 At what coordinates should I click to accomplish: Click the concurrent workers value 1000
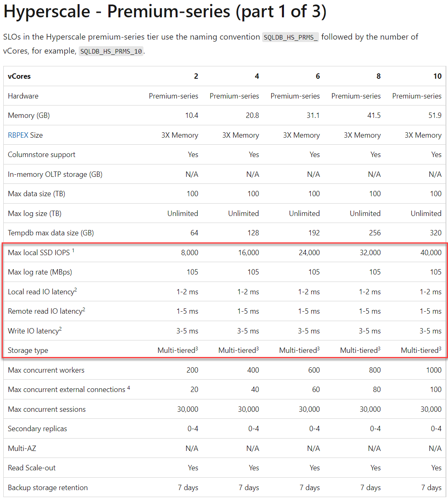(434, 370)
